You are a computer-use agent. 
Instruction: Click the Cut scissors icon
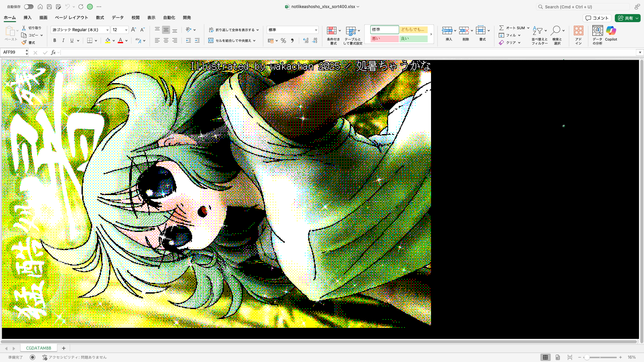24,28
